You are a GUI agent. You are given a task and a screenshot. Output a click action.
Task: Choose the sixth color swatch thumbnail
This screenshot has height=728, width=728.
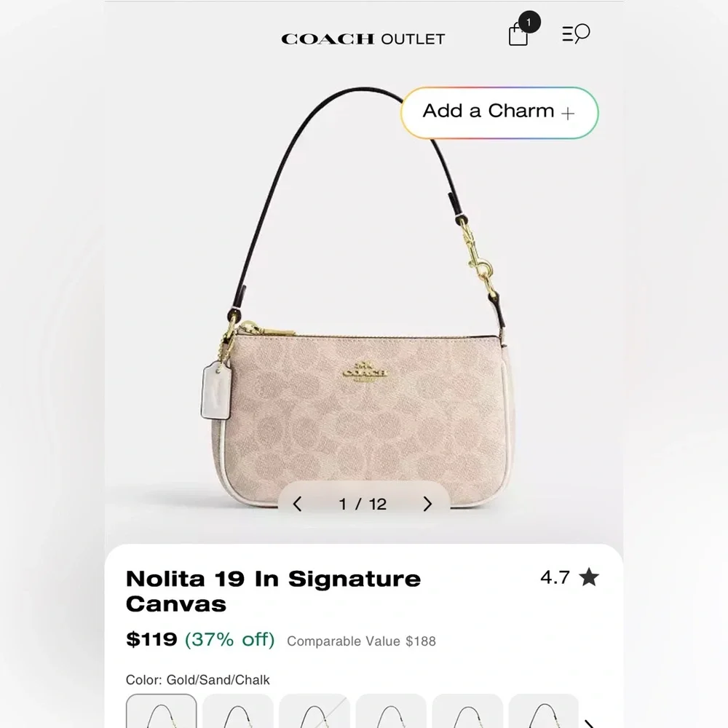(x=544, y=711)
